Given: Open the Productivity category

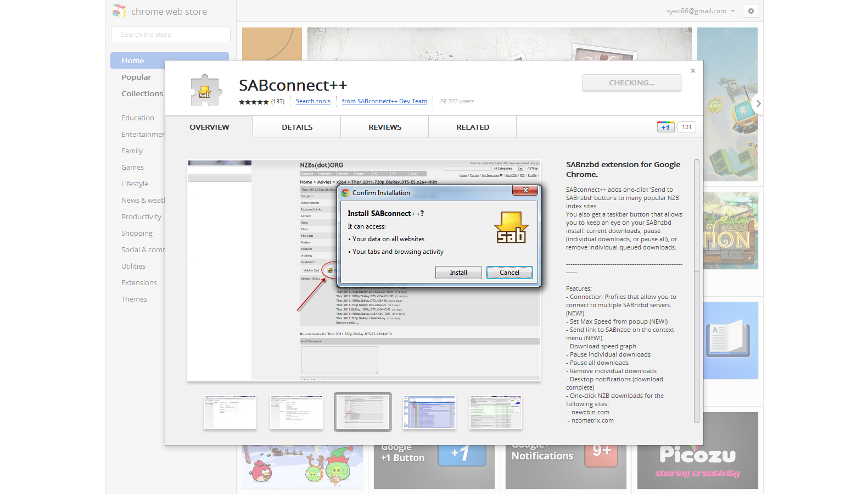Looking at the screenshot, I should pos(141,217).
